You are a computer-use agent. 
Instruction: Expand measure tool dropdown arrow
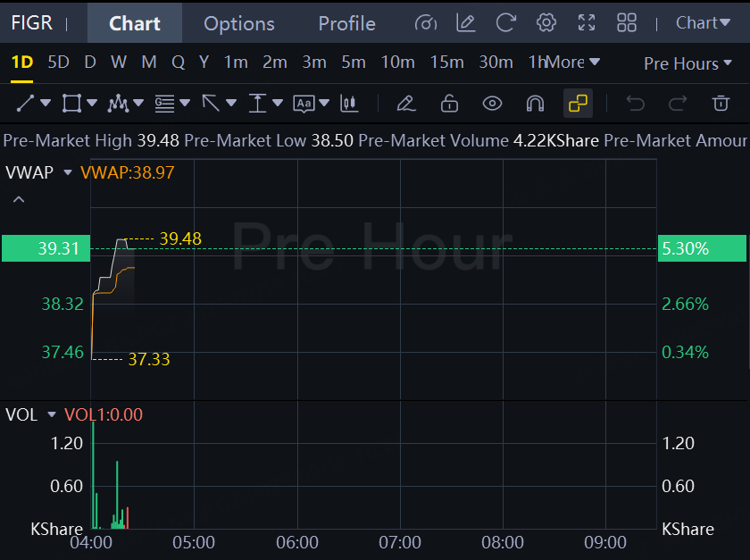point(278,103)
